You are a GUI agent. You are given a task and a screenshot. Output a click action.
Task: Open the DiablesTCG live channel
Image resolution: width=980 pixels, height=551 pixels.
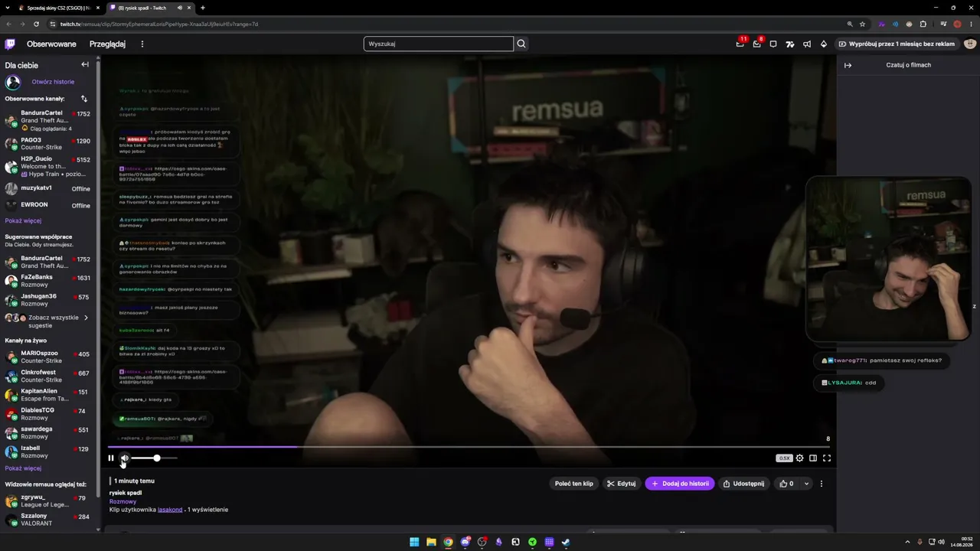click(48, 414)
